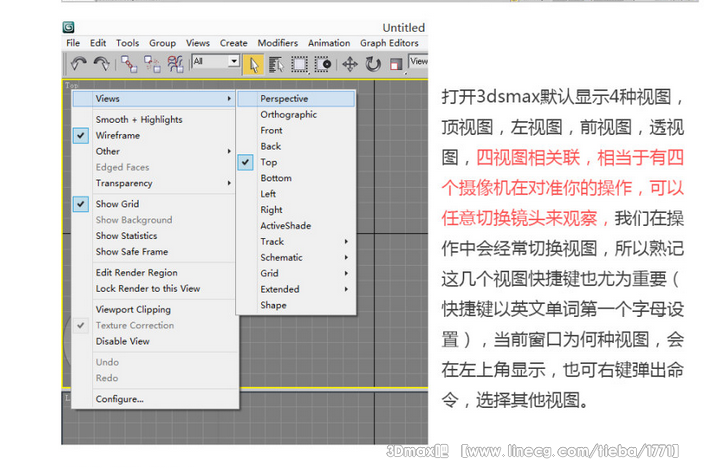
Task: Toggle Window/Crossing selection icon
Action: (x=323, y=64)
